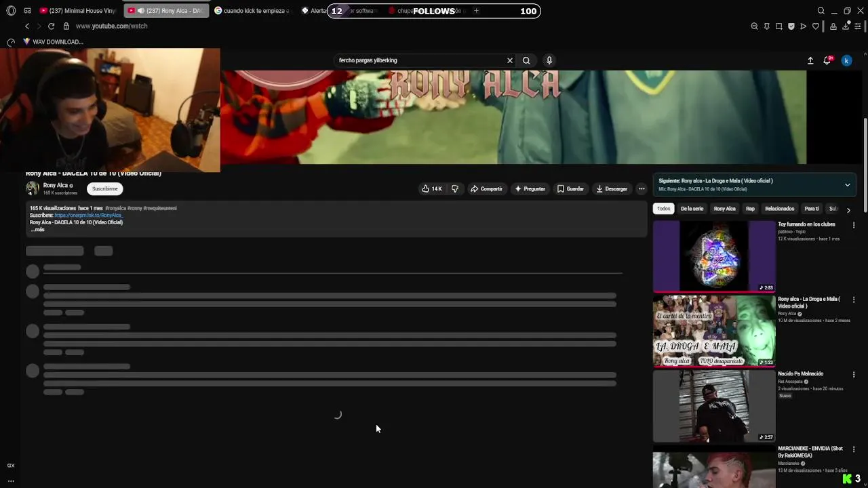Open more actions three-dot menu under video
This screenshot has height=488, width=868.
642,189
